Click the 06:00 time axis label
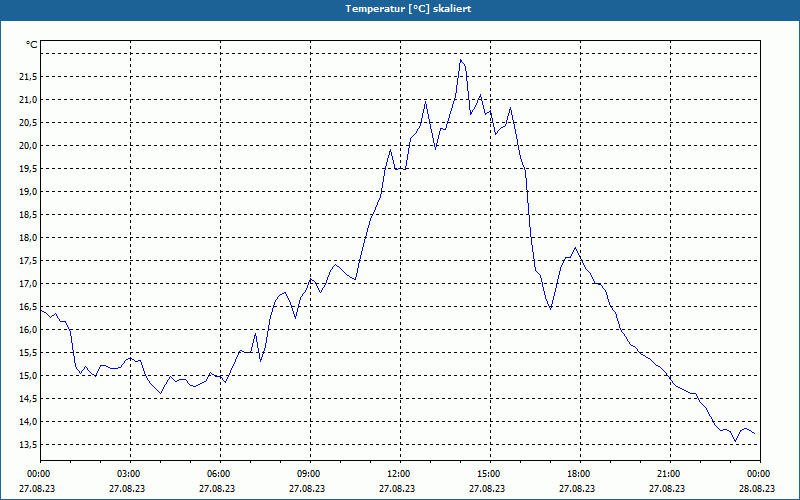800x500 pixels. click(217, 474)
